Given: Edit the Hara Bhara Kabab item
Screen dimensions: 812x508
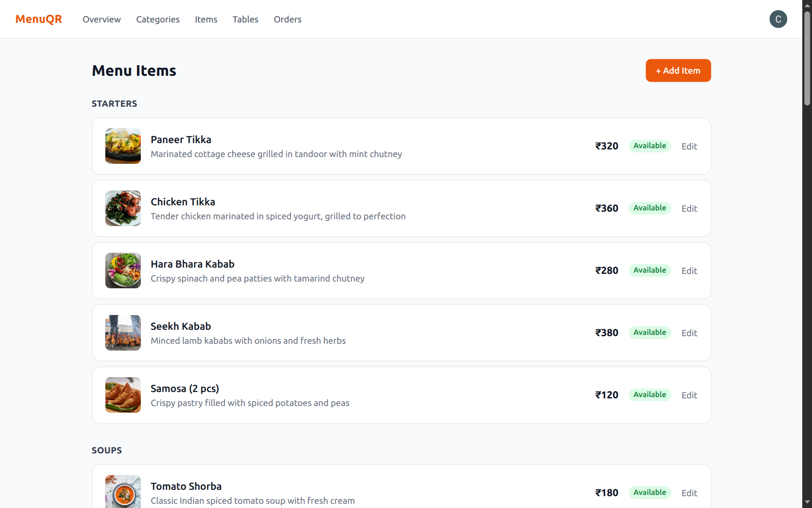Looking at the screenshot, I should [689, 271].
